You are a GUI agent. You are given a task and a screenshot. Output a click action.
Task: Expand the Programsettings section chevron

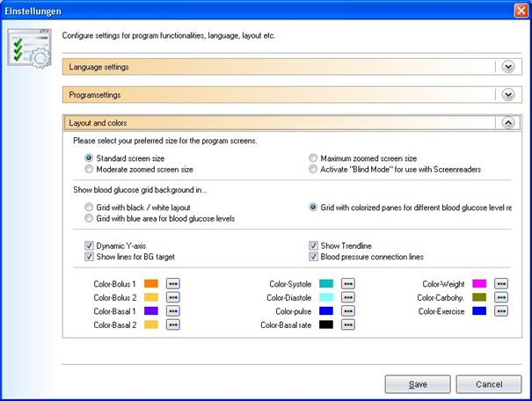pyautogui.click(x=507, y=95)
